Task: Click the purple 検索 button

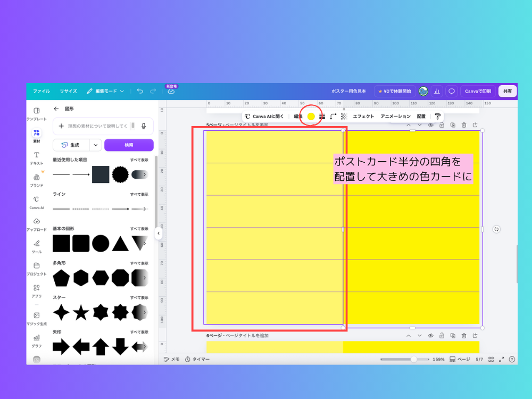Action: coord(129,145)
